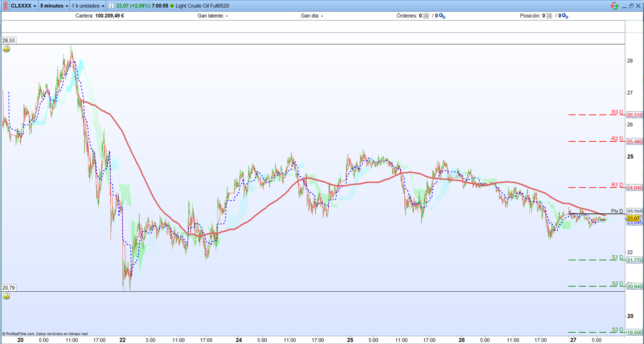
Task: Click the 25,480 resistance price tag
Action: click(x=634, y=142)
